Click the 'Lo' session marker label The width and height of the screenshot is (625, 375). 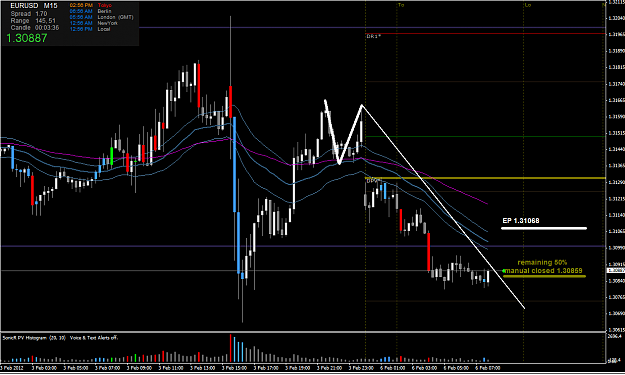coord(528,5)
